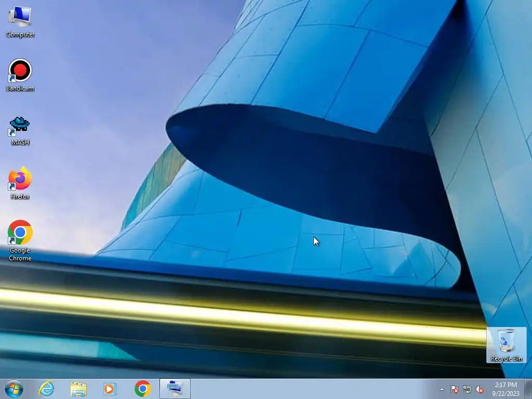
Task: Switch to the active on-screen keyboard taskbar app
Action: pyautogui.click(x=175, y=389)
